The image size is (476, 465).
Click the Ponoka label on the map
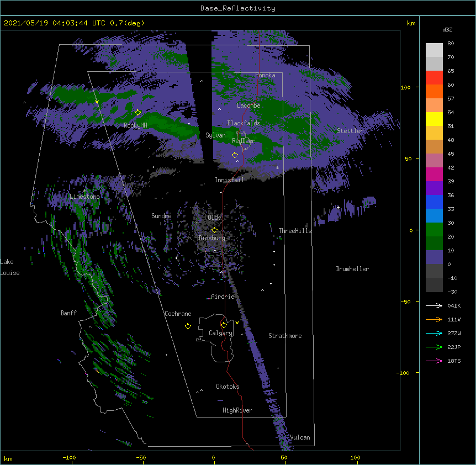tap(265, 75)
